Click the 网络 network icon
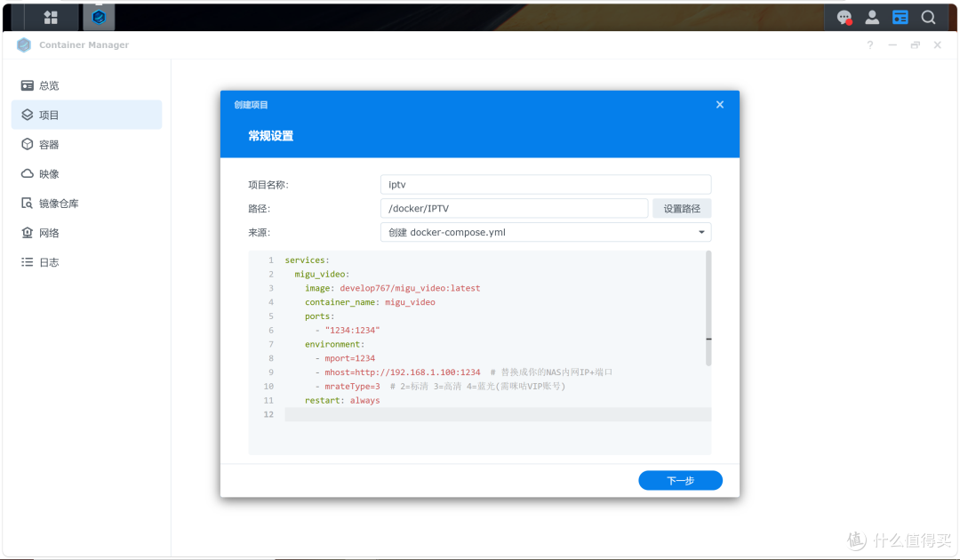960x560 pixels. pos(27,232)
